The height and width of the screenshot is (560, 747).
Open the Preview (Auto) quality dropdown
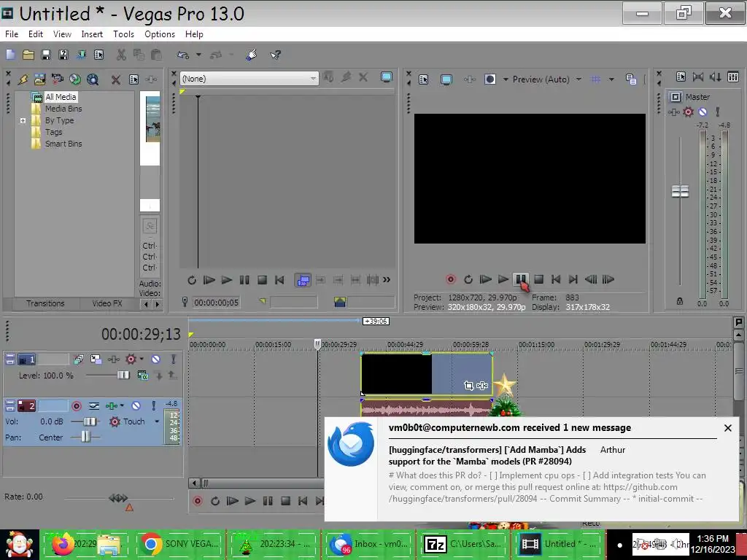pyautogui.click(x=578, y=79)
